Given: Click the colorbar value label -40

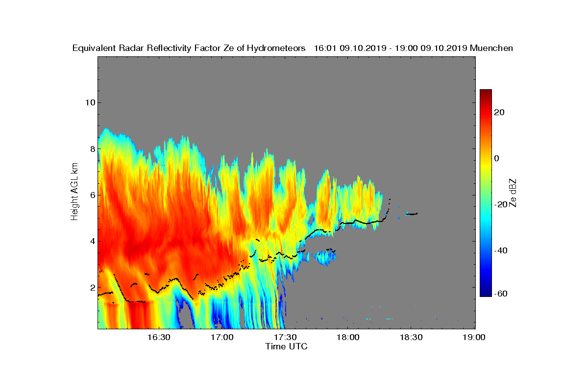Looking at the screenshot, I should [500, 250].
